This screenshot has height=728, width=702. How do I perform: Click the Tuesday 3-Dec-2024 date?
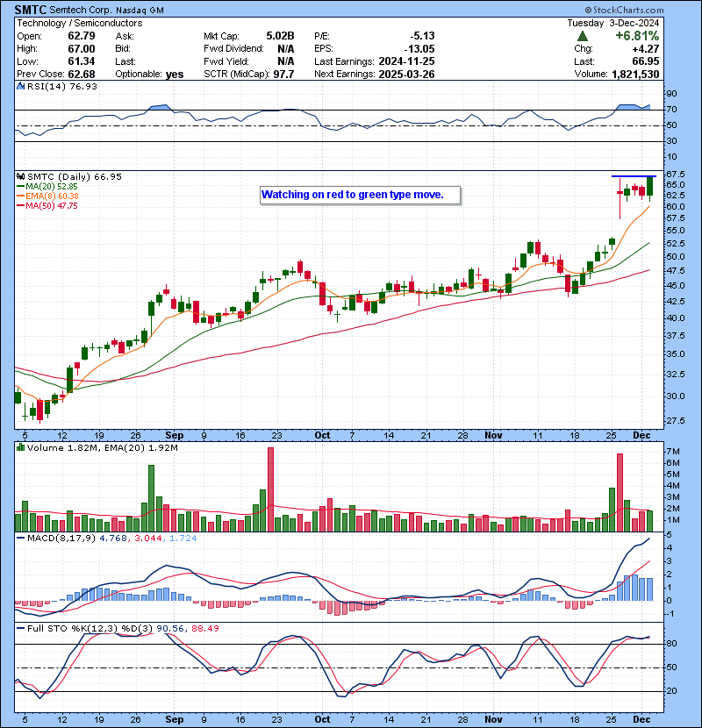612,23
